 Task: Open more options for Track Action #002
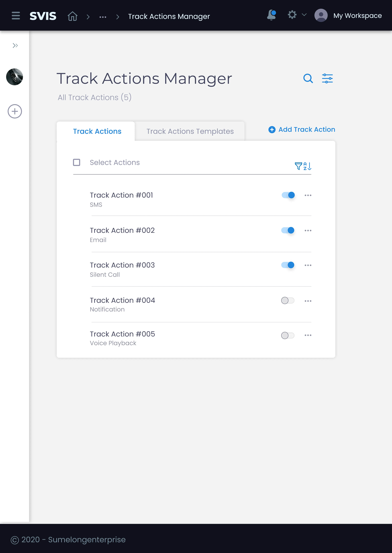point(308,231)
